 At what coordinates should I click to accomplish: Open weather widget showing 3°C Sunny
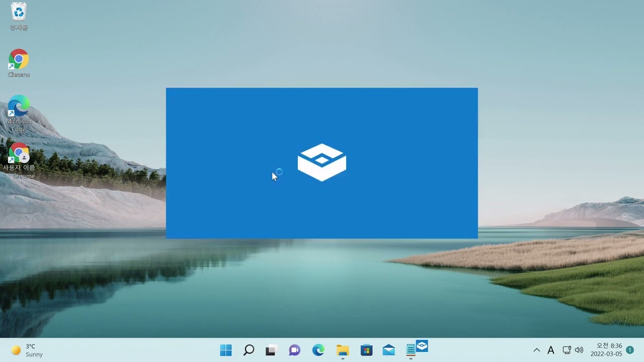(x=28, y=350)
